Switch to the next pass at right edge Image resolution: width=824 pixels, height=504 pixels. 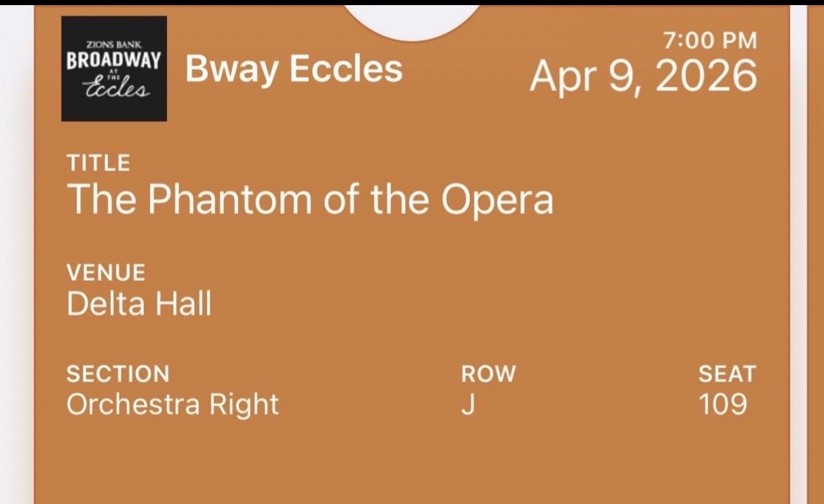point(815,256)
